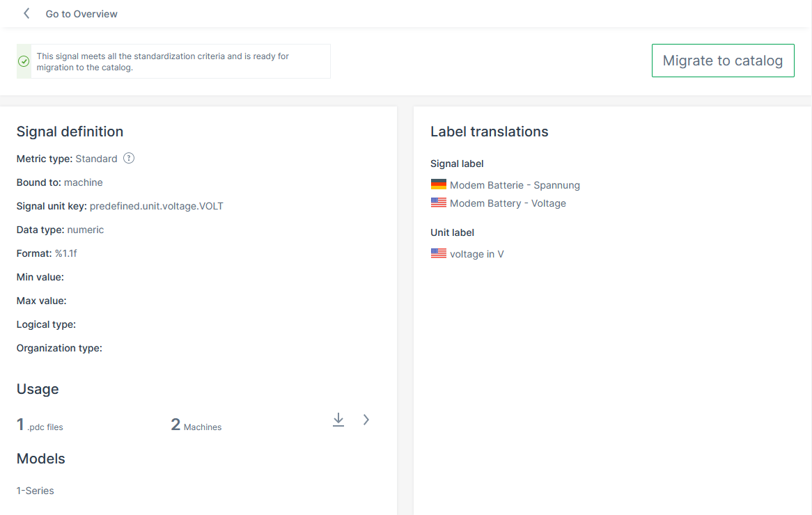This screenshot has height=515, width=812.
Task: Click the Modem Battery - Voltage label
Action: (x=508, y=203)
